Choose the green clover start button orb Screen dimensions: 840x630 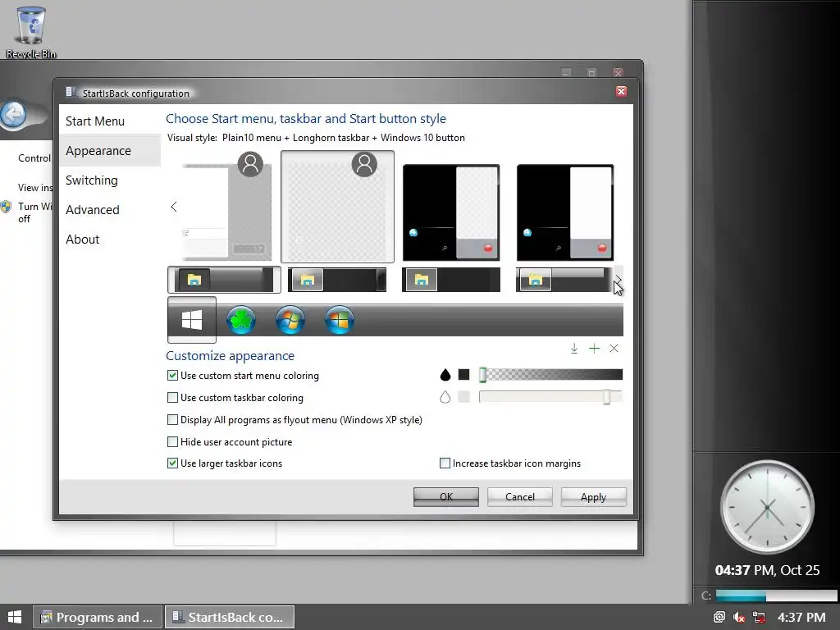point(241,321)
